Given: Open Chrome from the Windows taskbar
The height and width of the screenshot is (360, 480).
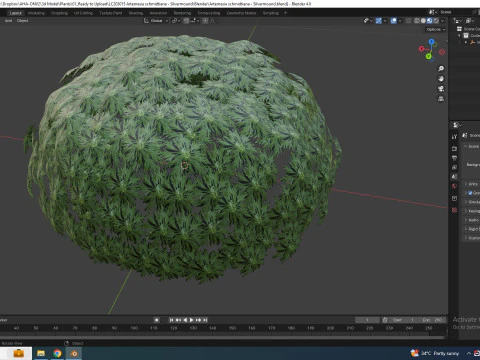Looking at the screenshot, I should (57, 353).
